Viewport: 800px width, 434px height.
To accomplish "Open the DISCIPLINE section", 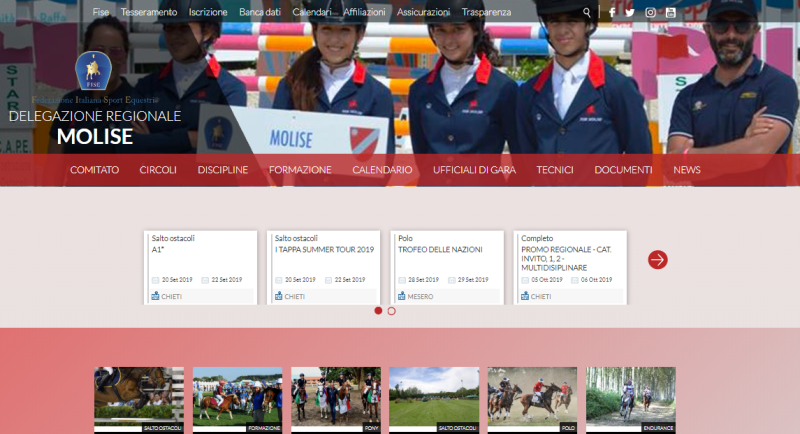I will (223, 170).
